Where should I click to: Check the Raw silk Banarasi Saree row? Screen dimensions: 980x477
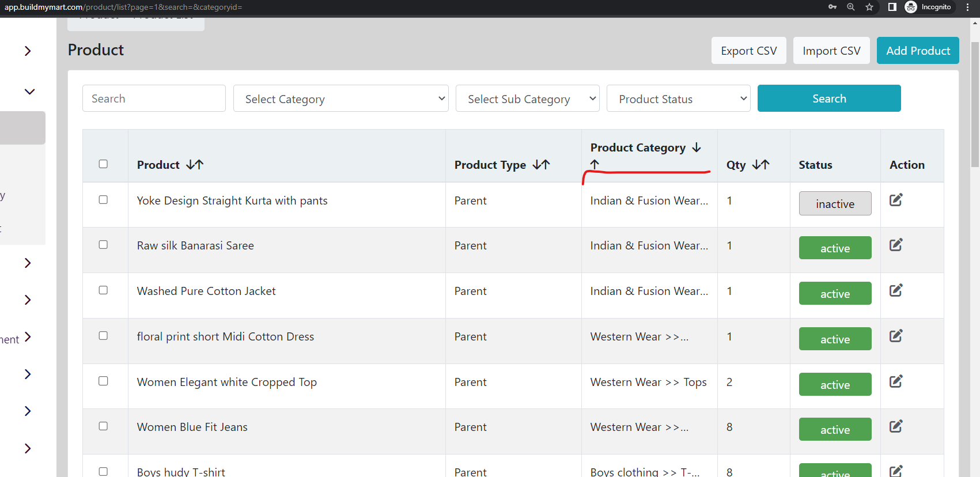pos(103,245)
